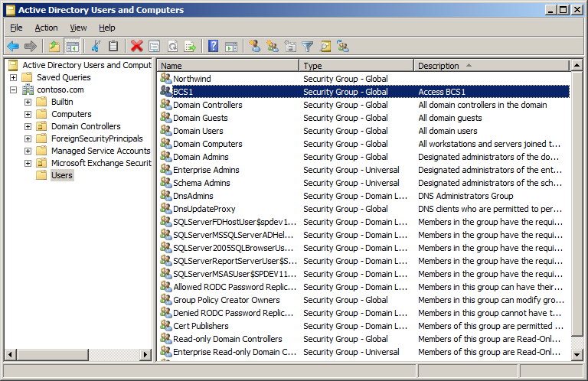Click the Export list icon
This screenshot has width=588, height=381.
pos(190,47)
